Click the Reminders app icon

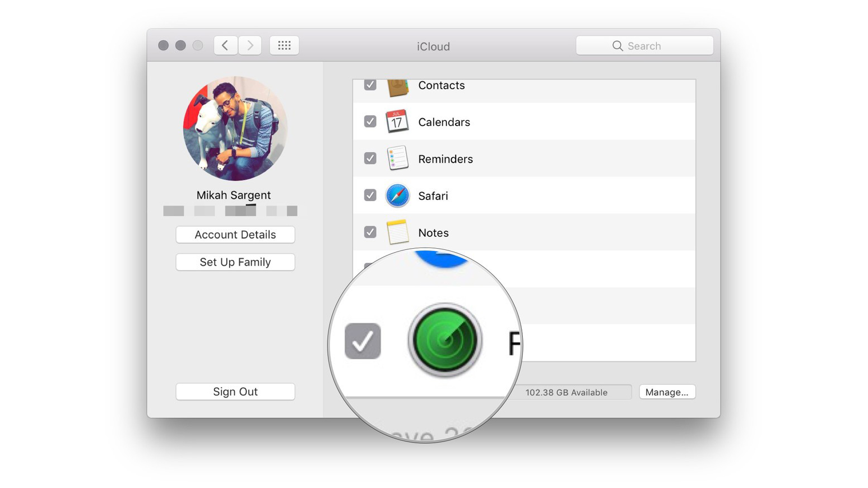click(x=397, y=159)
